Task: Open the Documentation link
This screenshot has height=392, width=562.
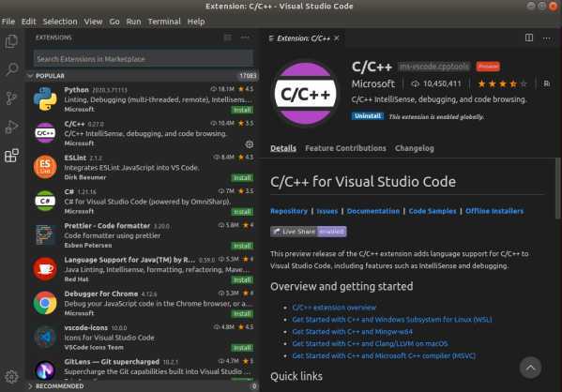Action: click(x=373, y=211)
